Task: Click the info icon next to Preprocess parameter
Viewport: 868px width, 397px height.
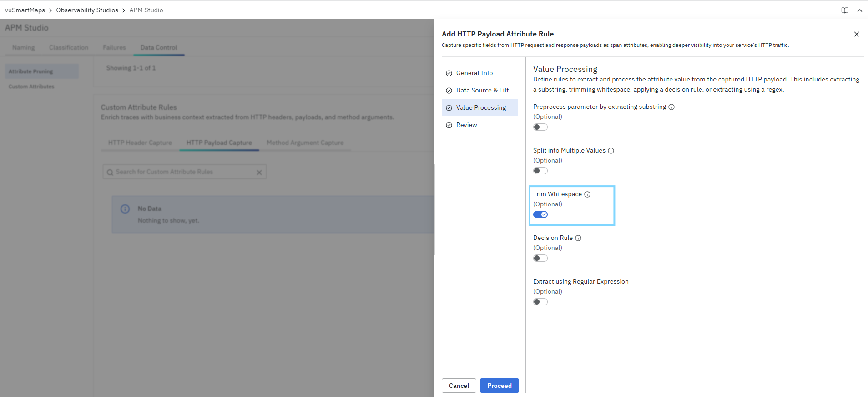Action: coord(671,107)
